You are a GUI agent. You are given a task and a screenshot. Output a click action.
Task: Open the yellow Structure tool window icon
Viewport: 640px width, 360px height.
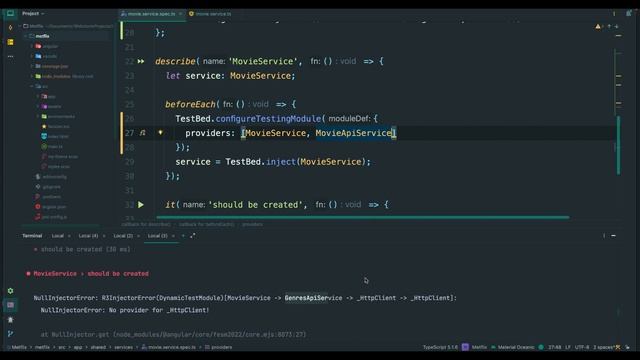[10, 42]
